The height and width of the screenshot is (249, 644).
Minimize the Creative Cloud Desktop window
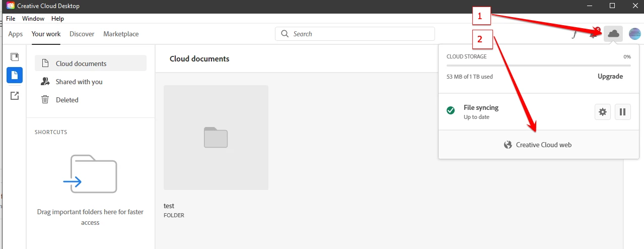coord(589,6)
